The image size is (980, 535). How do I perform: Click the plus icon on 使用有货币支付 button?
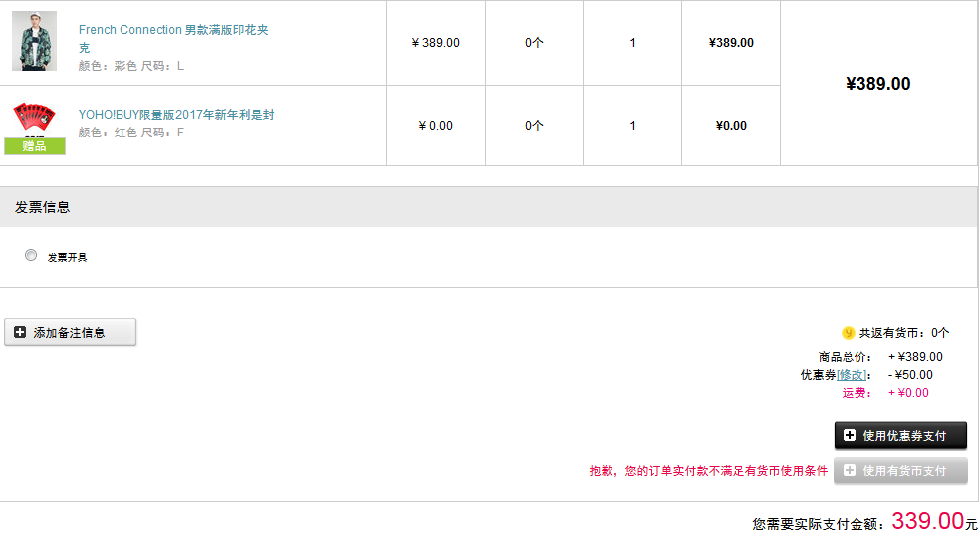[x=850, y=470]
